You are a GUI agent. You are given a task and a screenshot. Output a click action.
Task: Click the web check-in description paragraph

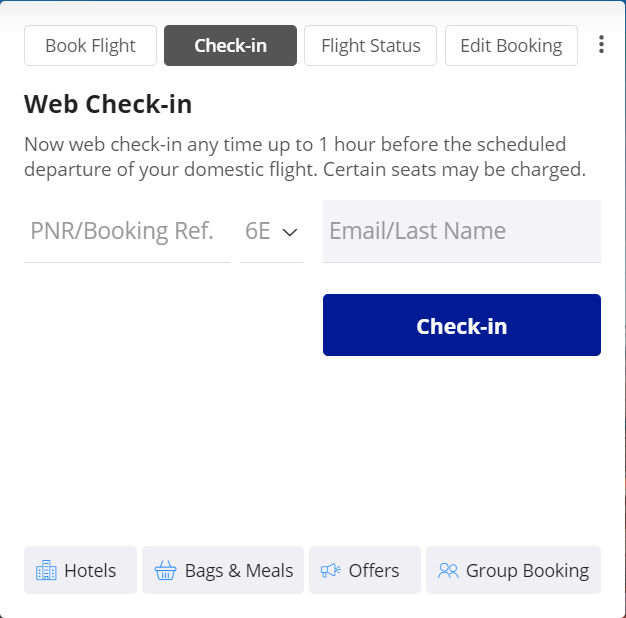click(304, 157)
